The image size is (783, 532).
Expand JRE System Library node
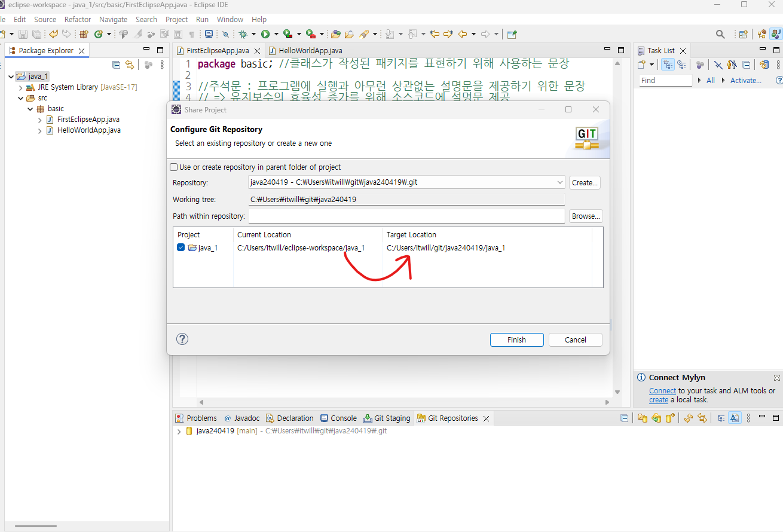pos(21,87)
